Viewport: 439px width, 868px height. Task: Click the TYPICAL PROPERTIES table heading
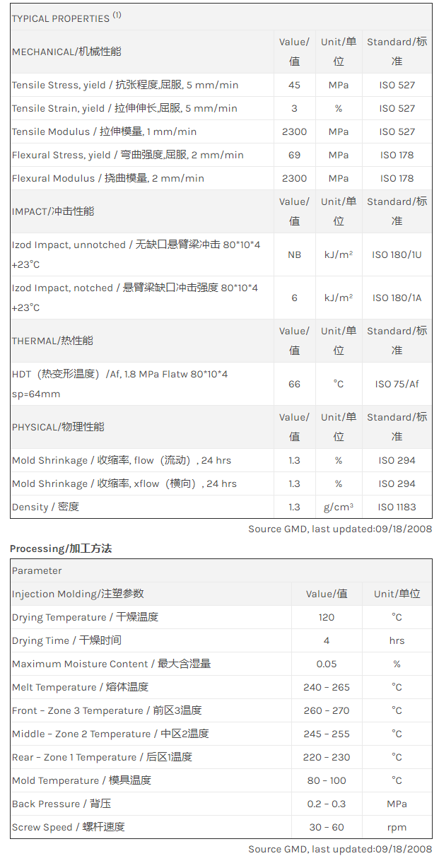coord(66,18)
